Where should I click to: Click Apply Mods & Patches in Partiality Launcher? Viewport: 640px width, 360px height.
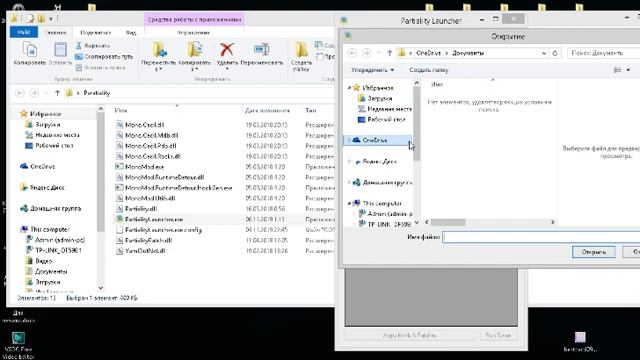click(x=409, y=335)
